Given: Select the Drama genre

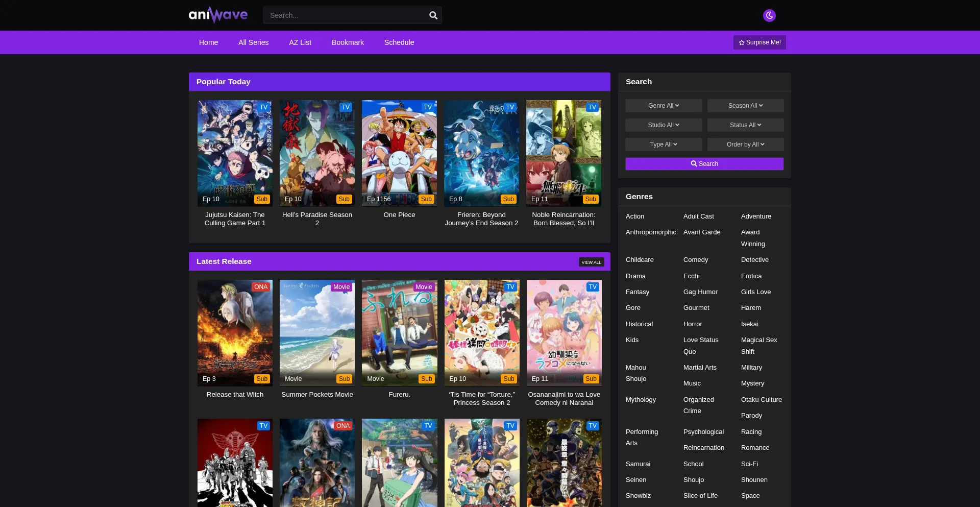Looking at the screenshot, I should (x=635, y=276).
